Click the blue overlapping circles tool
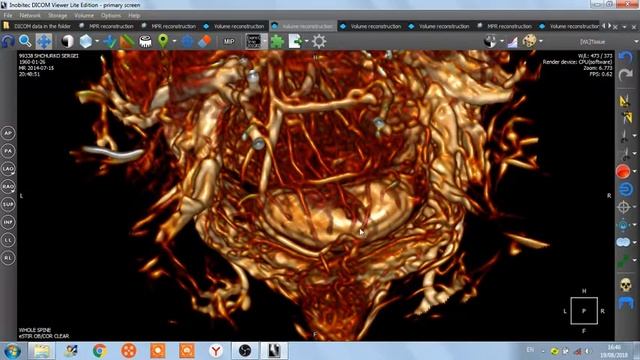 coord(623,242)
